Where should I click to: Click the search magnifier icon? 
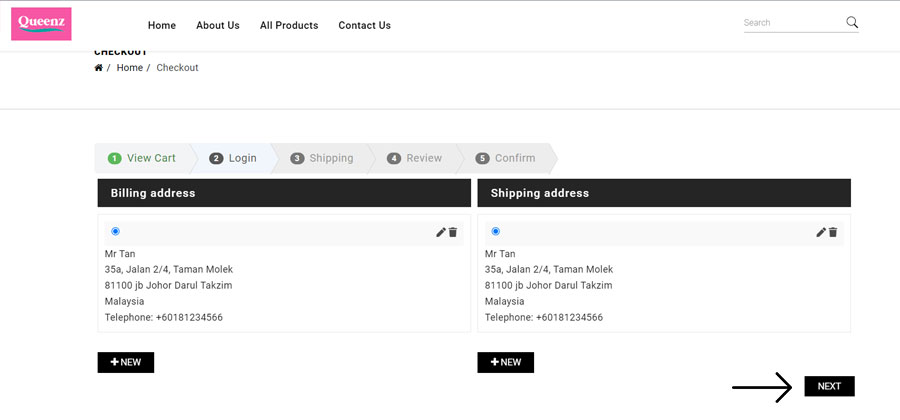(x=852, y=22)
